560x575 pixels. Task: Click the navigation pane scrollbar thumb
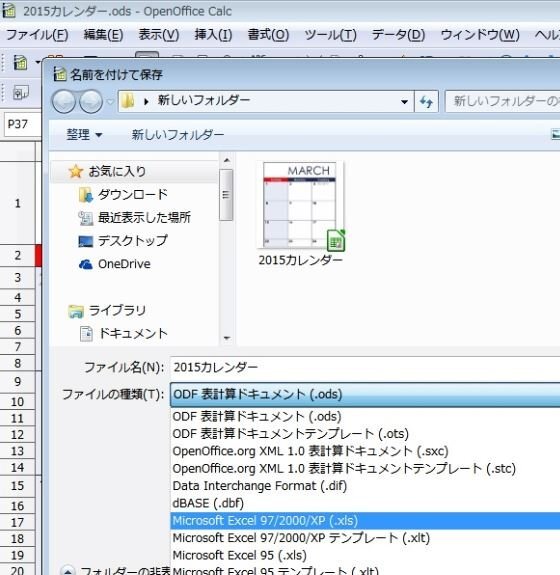point(226,195)
